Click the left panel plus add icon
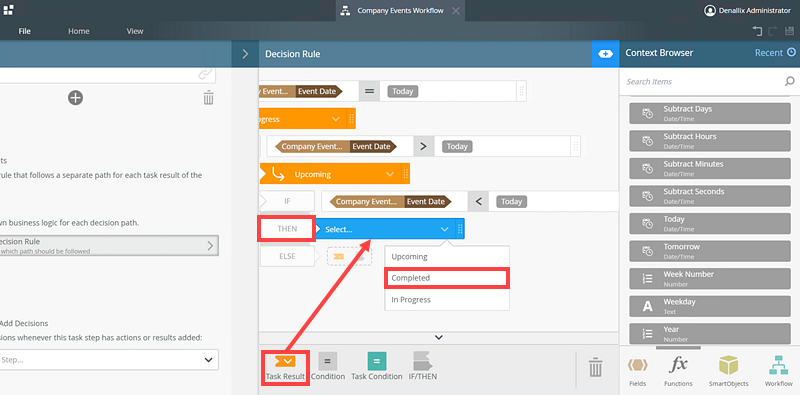Screen dimensions: 800x395 click(x=76, y=97)
